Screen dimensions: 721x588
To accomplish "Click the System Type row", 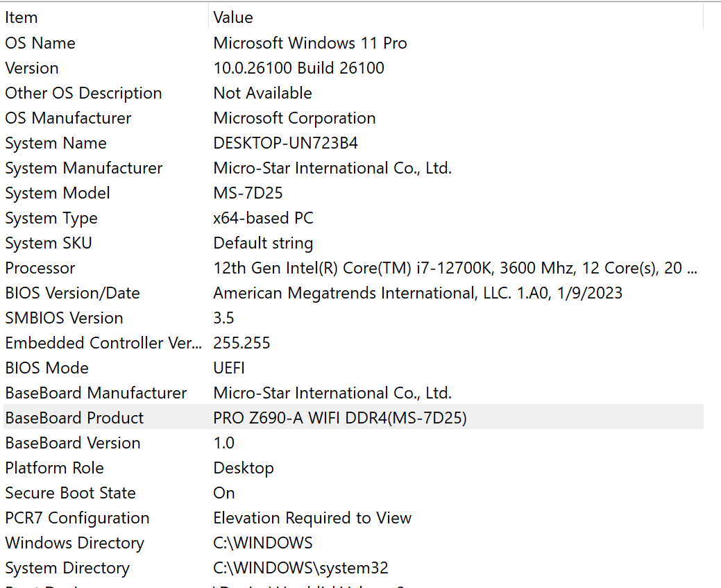I will click(x=51, y=218).
